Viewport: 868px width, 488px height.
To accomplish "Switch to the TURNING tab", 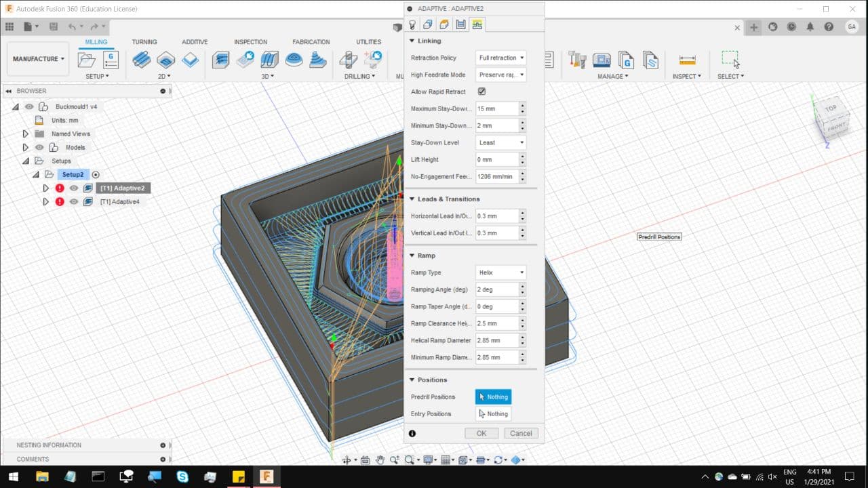I will [144, 42].
